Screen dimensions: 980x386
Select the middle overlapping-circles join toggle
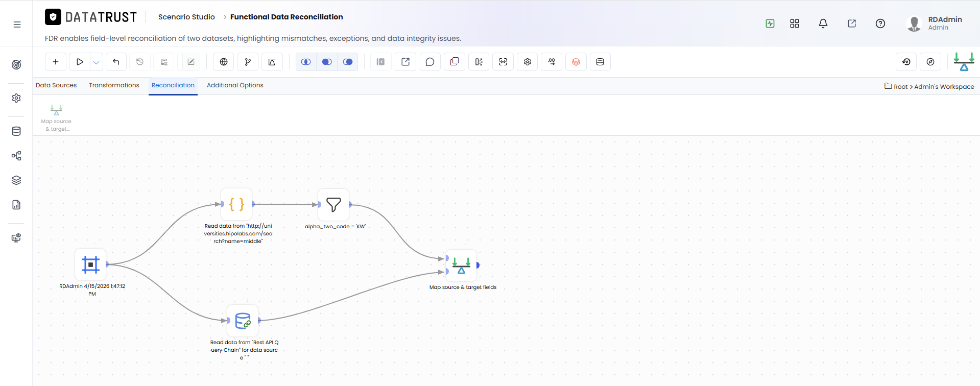point(327,62)
